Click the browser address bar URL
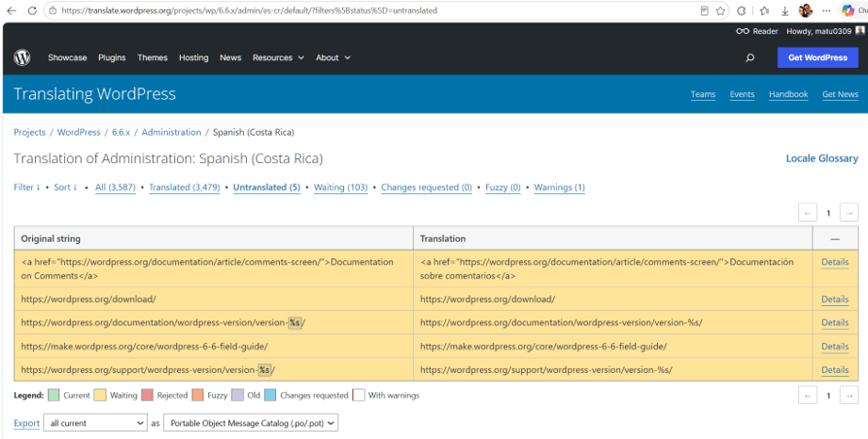 point(249,10)
